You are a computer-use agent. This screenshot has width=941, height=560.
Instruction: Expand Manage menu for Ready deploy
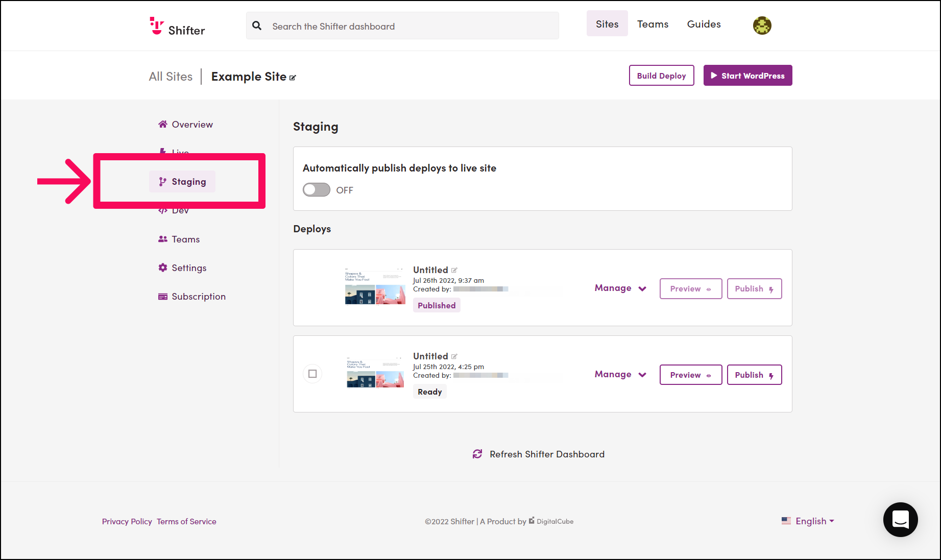coord(620,375)
